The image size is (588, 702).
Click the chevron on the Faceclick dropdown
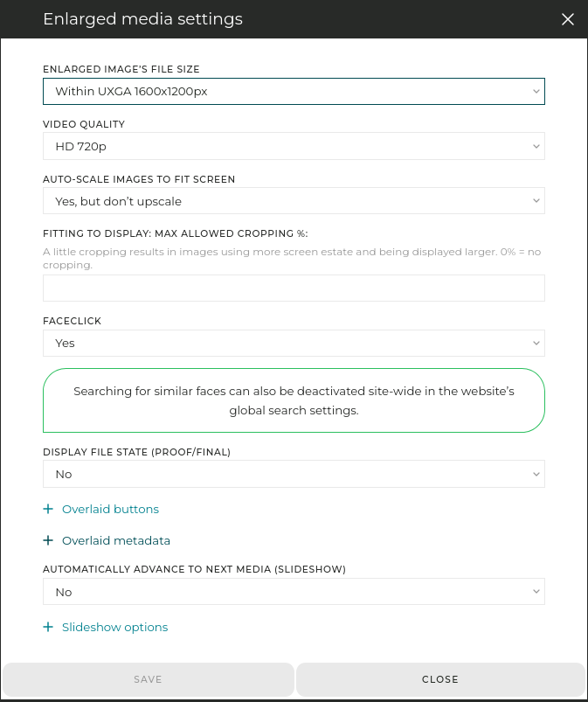click(537, 343)
